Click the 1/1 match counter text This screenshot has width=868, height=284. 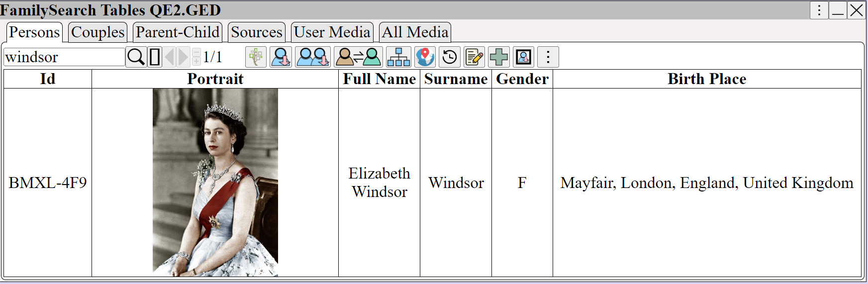[x=212, y=57]
